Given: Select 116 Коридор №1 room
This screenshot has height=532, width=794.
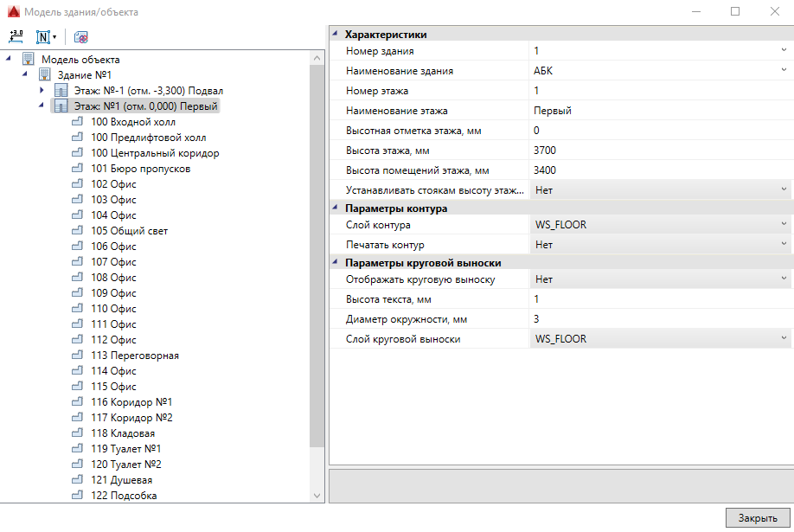Looking at the screenshot, I should pos(131,402).
